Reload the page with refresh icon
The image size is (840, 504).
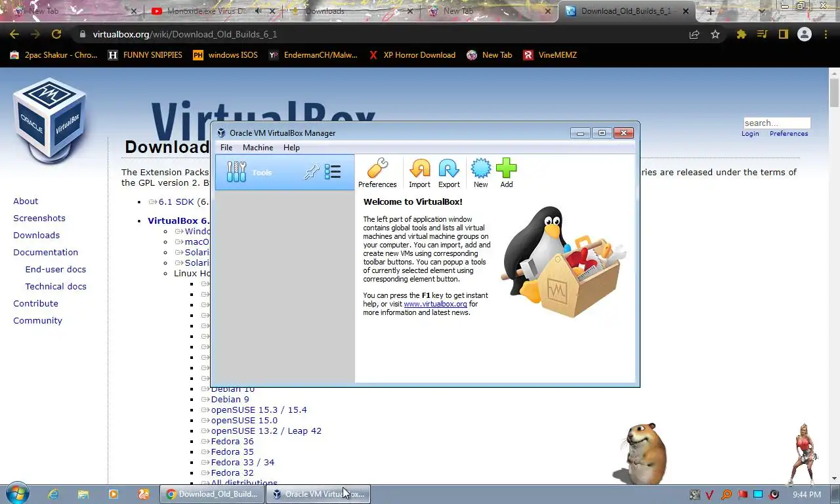point(56,34)
